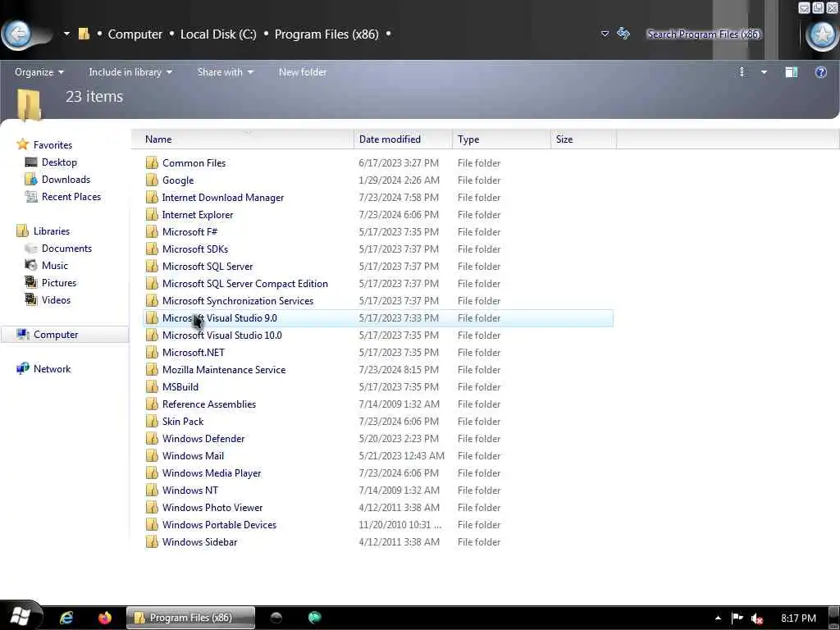Click the Back navigation arrow button
Screen dimensions: 840x630
[18, 34]
